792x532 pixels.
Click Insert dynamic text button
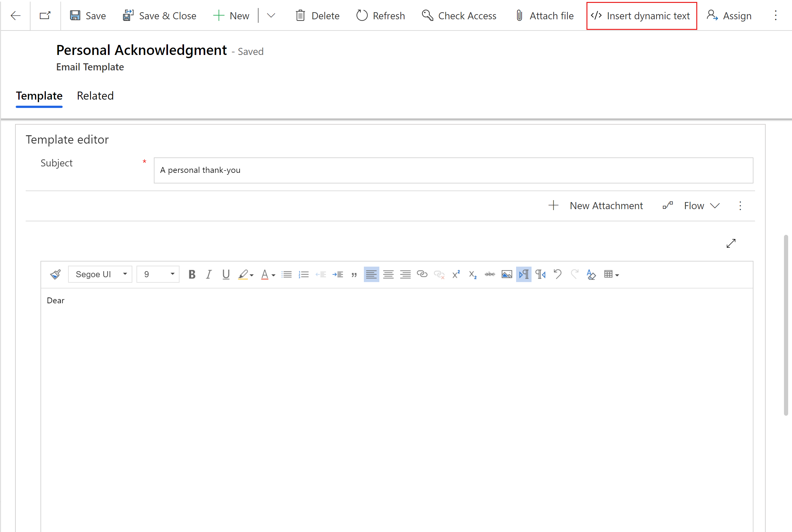[x=640, y=15]
